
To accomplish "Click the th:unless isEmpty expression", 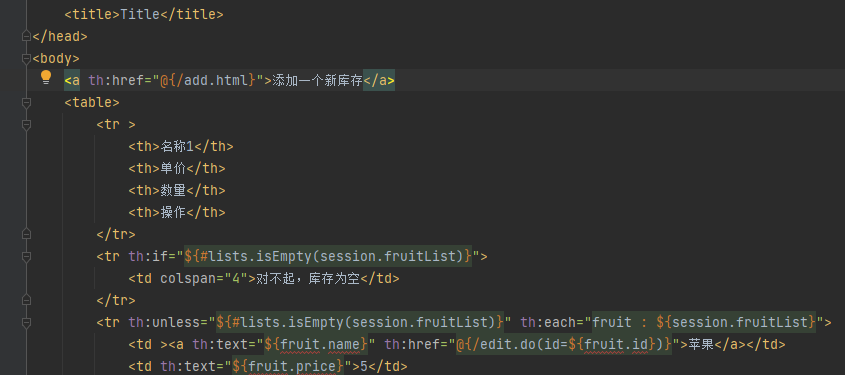I will (x=360, y=322).
